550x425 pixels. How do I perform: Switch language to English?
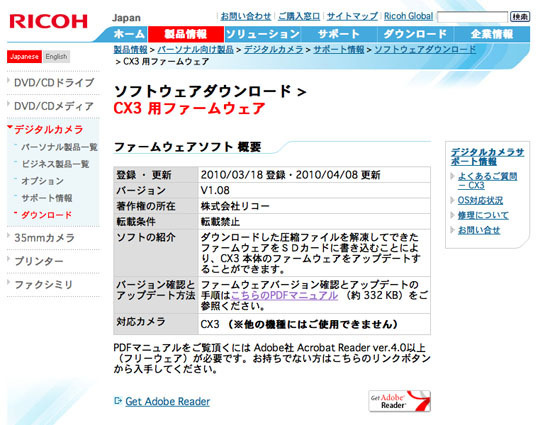click(x=56, y=56)
